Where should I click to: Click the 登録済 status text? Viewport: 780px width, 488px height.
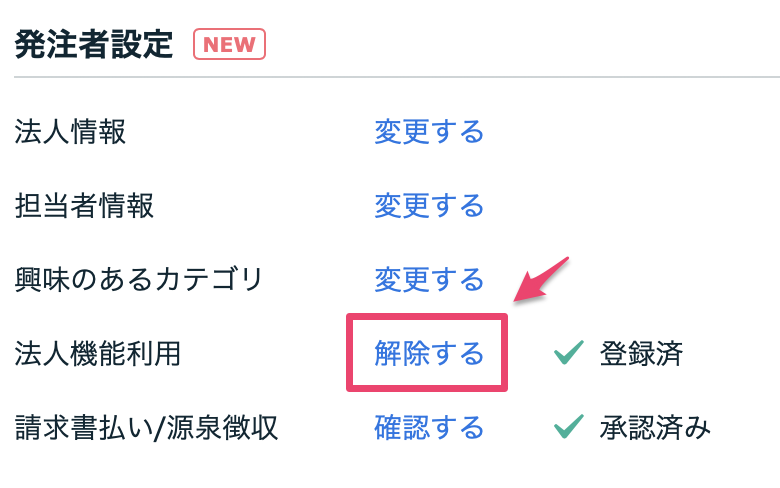(x=641, y=353)
